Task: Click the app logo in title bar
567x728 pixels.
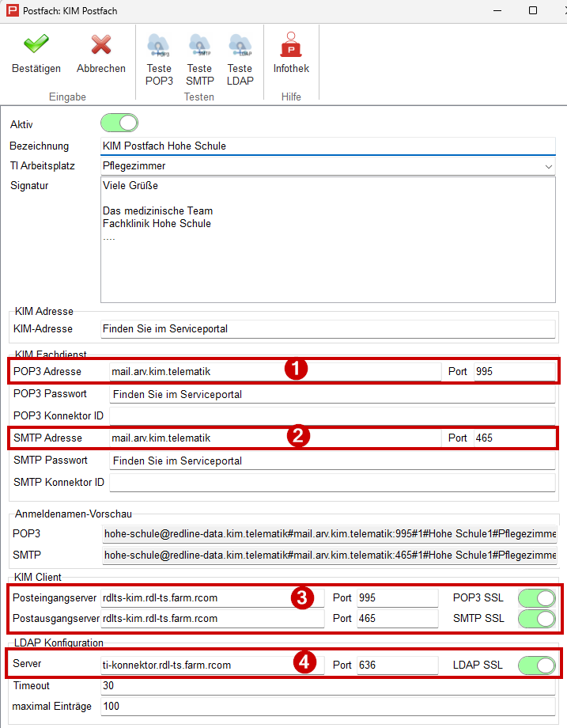Action: click(x=12, y=10)
